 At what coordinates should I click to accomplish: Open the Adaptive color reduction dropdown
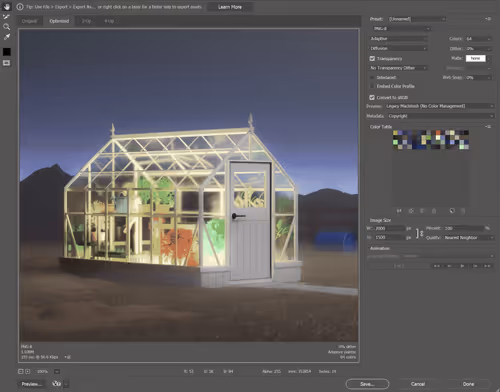[x=398, y=39]
